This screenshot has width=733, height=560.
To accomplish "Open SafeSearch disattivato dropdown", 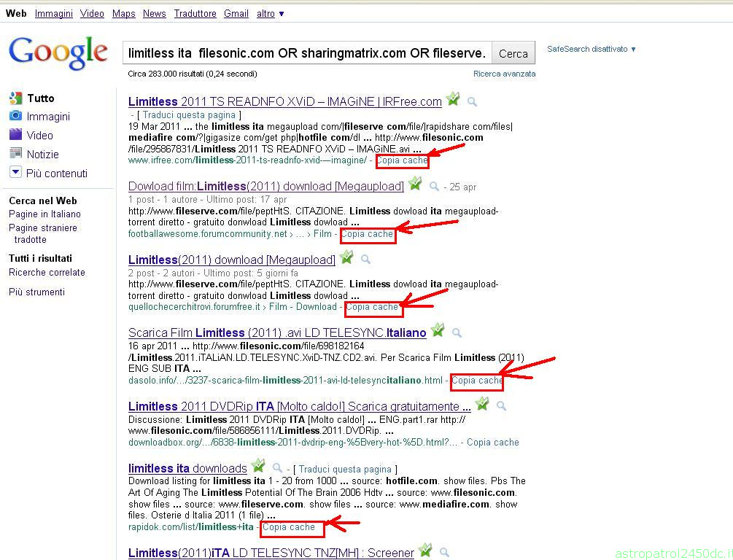I will (x=592, y=49).
